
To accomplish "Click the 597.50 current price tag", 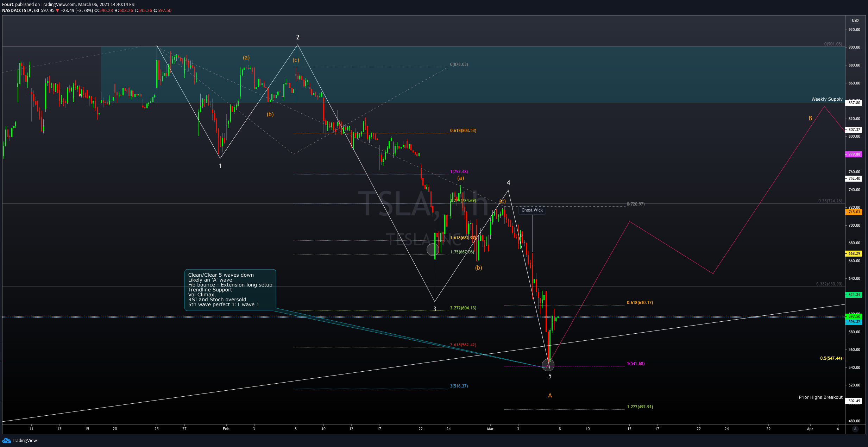I will [x=854, y=316].
